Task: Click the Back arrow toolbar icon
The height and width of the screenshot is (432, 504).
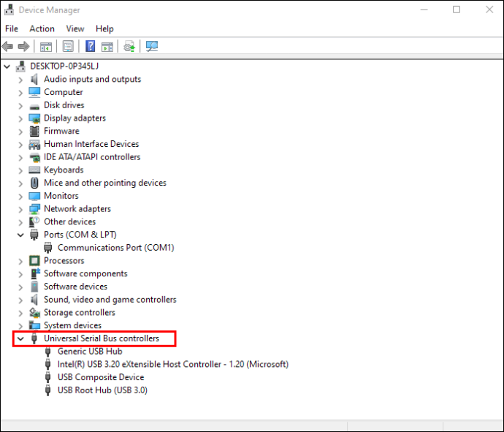Action: tap(8, 46)
